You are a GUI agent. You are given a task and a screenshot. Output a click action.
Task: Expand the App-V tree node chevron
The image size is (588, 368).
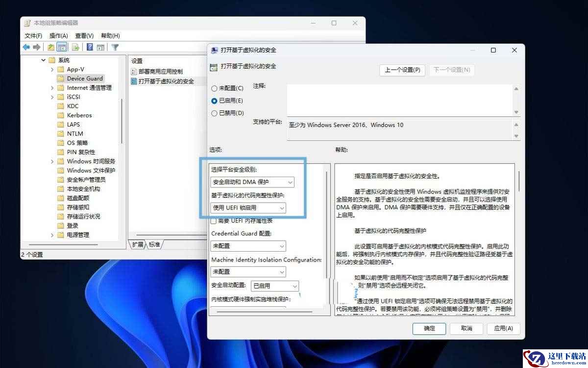(52, 69)
